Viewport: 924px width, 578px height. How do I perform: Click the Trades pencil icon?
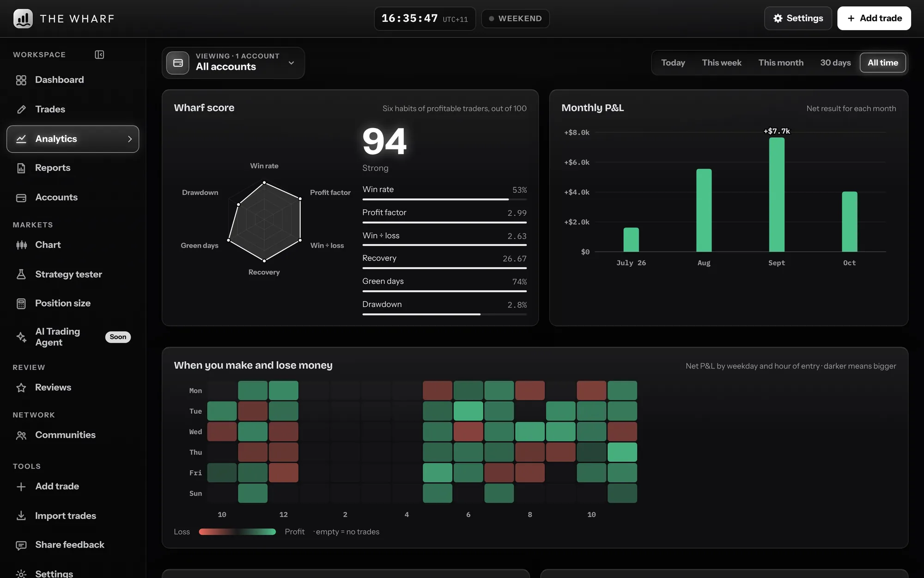[21, 110]
